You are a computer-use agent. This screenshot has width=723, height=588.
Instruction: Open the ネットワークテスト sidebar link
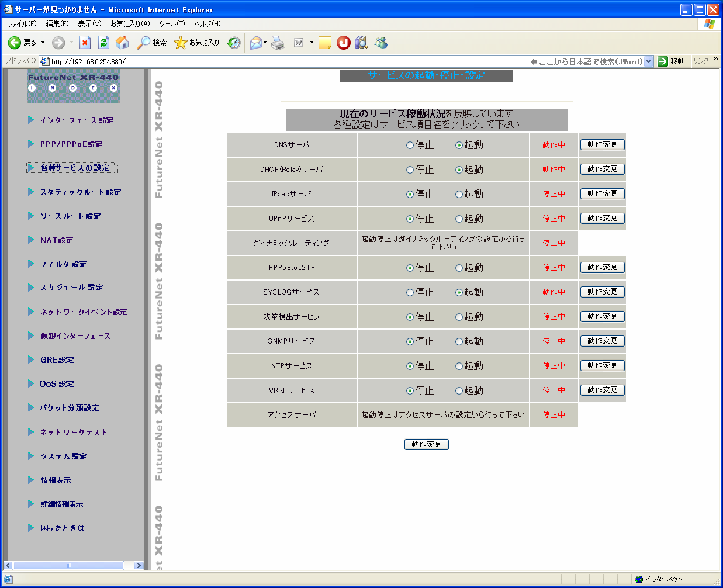tap(74, 432)
